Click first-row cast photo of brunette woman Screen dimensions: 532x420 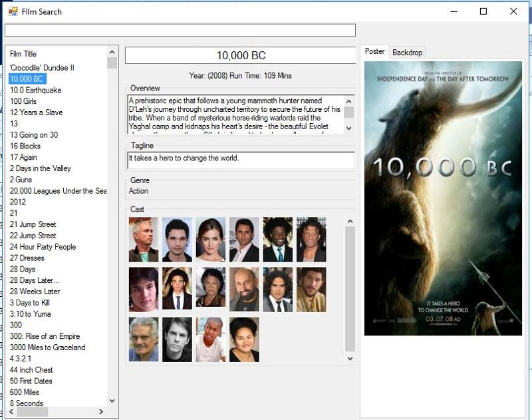211,240
